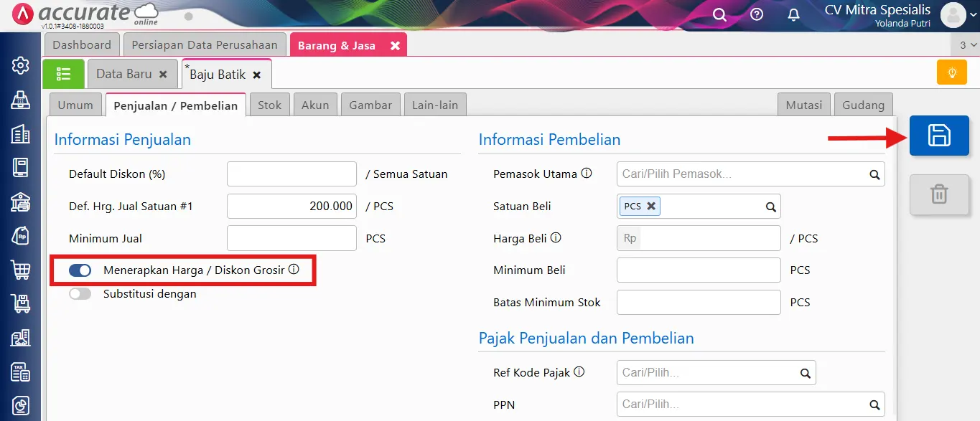Switch to the Dashboard tab
The image size is (980, 421).
pyautogui.click(x=81, y=44)
